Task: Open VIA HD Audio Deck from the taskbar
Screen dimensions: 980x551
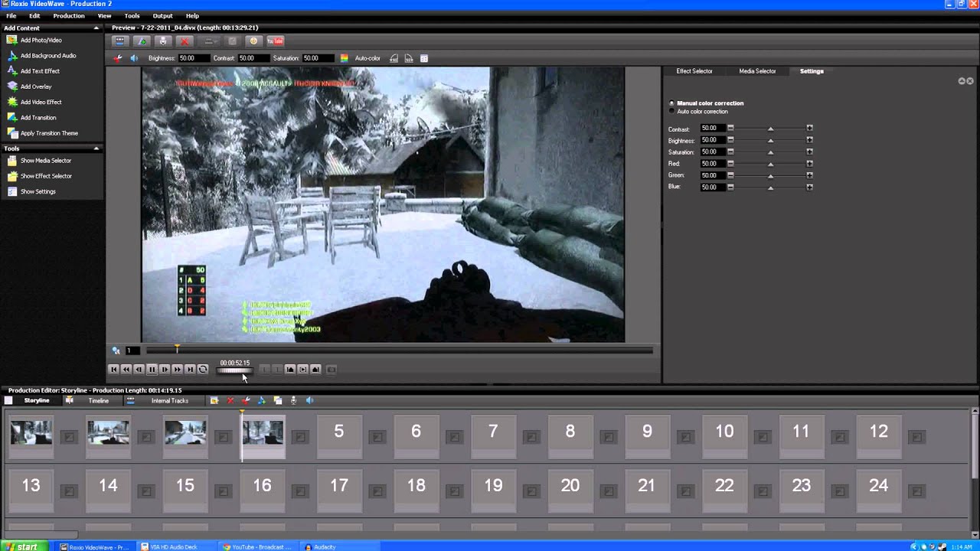Action: point(175,547)
